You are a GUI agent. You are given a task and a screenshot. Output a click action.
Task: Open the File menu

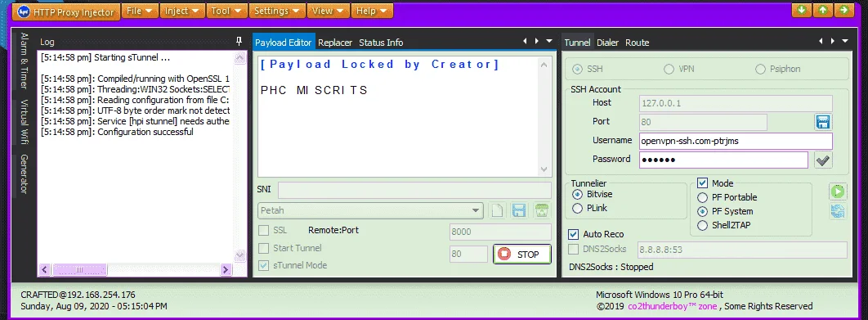[x=140, y=11]
